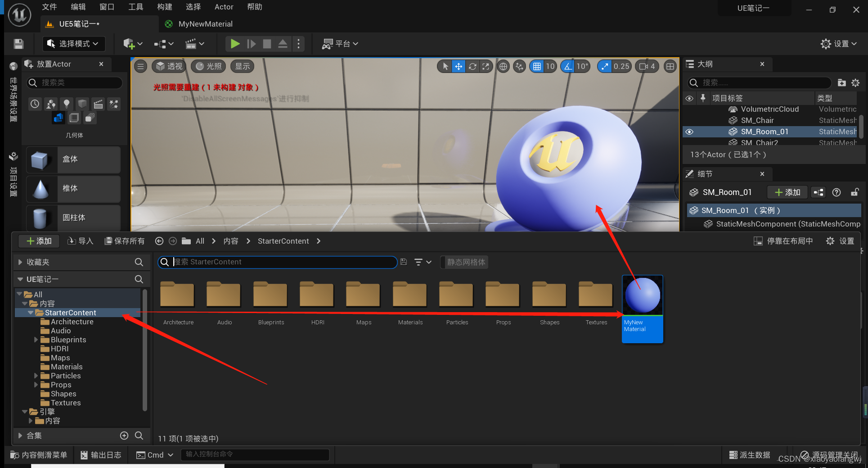
Task: Click the blueprint conversion icon in details
Action: tap(819, 192)
